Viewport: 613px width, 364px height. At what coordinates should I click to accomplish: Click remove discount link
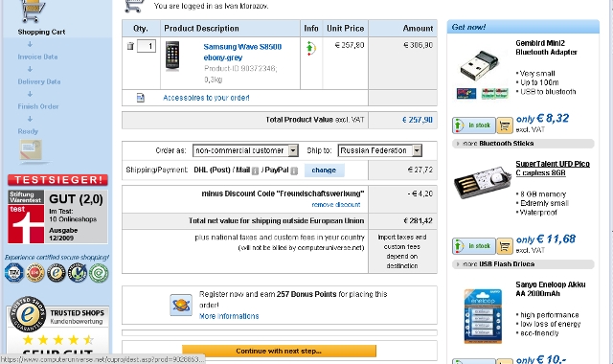click(336, 204)
